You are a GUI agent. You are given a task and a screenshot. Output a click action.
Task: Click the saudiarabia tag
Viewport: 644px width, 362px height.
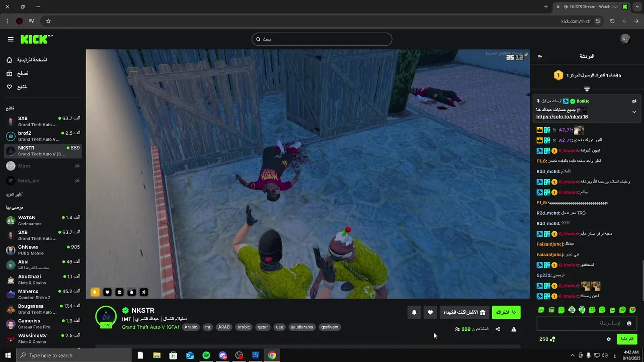[302, 327]
